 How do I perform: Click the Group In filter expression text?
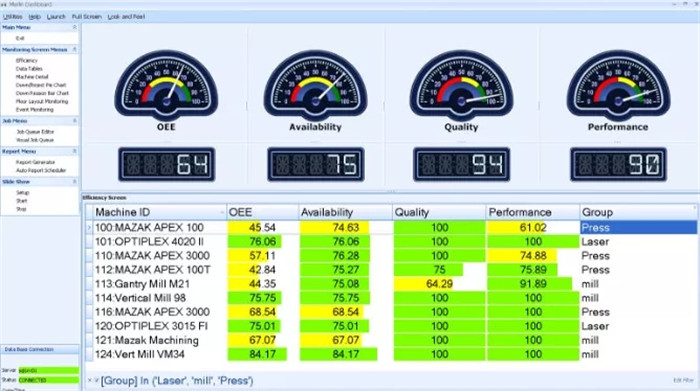177,381
